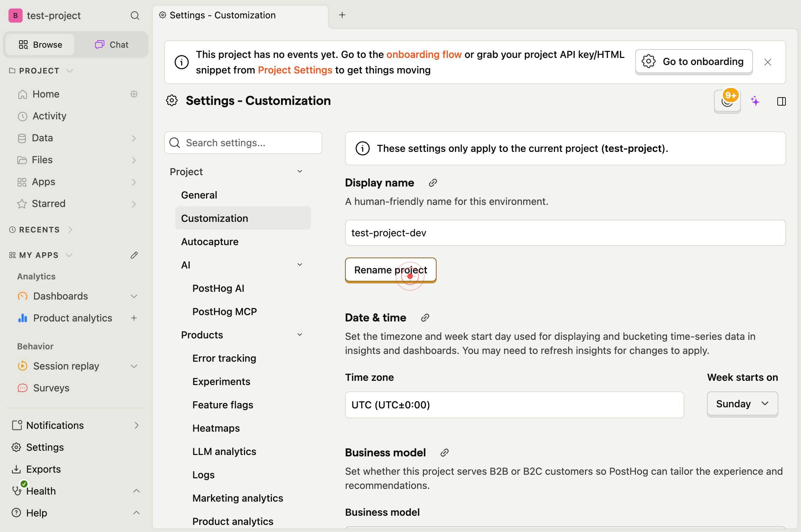Dismiss the no-events banner with X
This screenshot has width=801, height=532.
pyautogui.click(x=767, y=62)
